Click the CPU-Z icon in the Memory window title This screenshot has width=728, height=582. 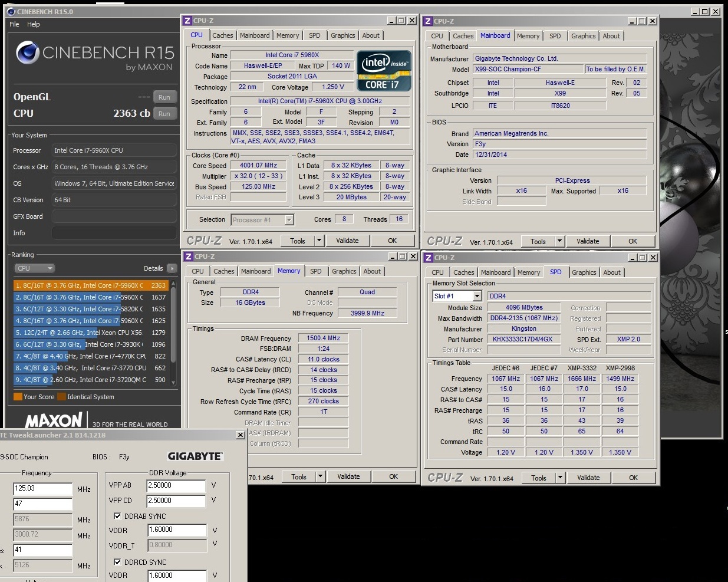click(x=188, y=257)
